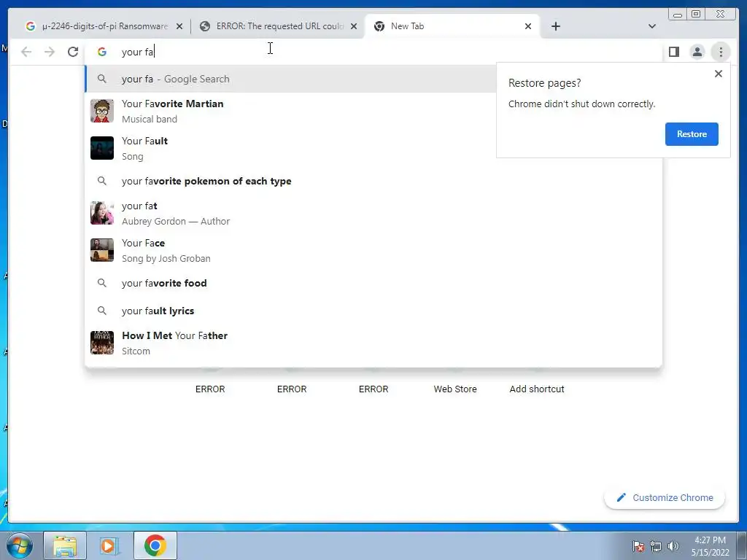Click the volume speaker tray icon

coord(673,546)
